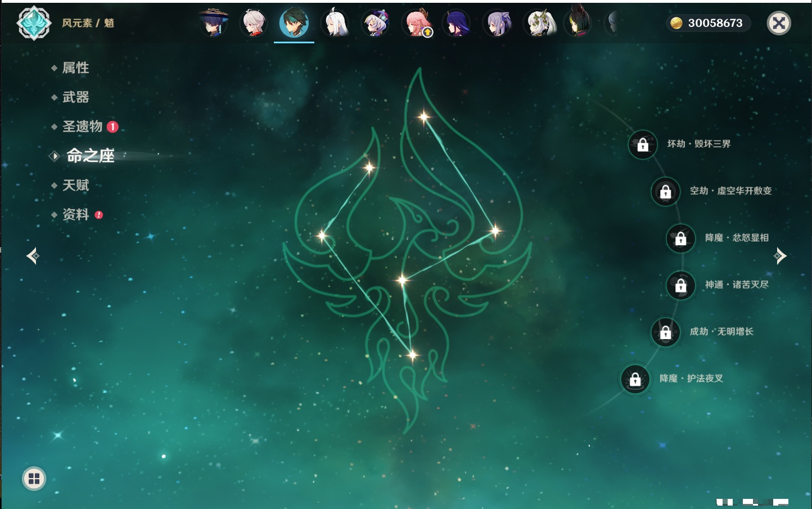Click the lock icon for 成劫·无明增长
812x509 pixels.
click(x=665, y=332)
